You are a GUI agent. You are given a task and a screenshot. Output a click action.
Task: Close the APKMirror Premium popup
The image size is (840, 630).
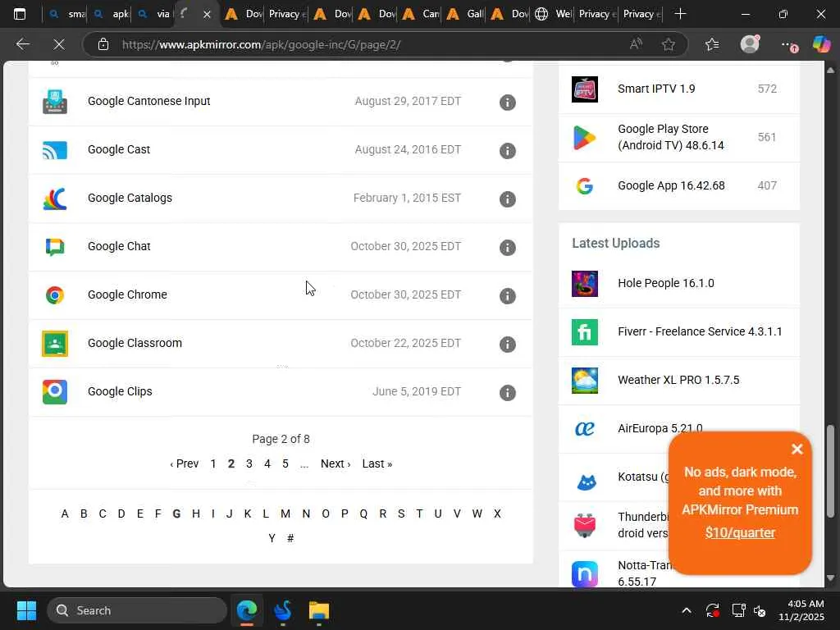(x=797, y=449)
